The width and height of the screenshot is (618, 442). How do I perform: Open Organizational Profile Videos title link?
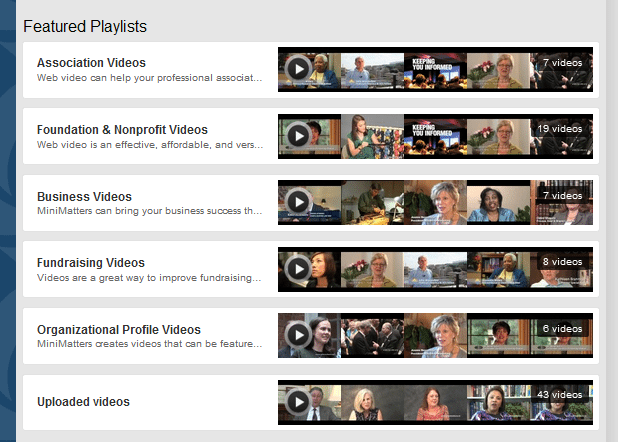[x=119, y=330]
